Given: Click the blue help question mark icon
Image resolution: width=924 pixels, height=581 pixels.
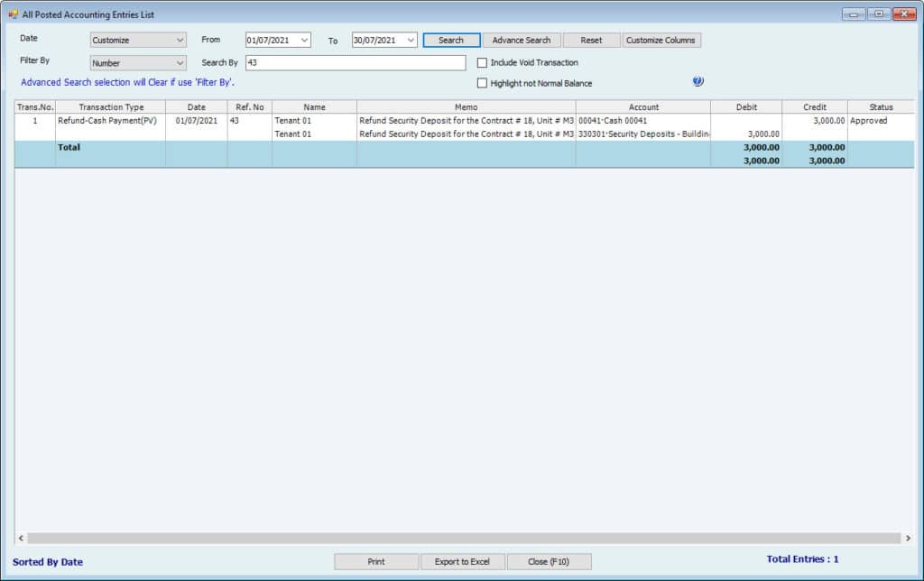Looking at the screenshot, I should pyautogui.click(x=698, y=81).
